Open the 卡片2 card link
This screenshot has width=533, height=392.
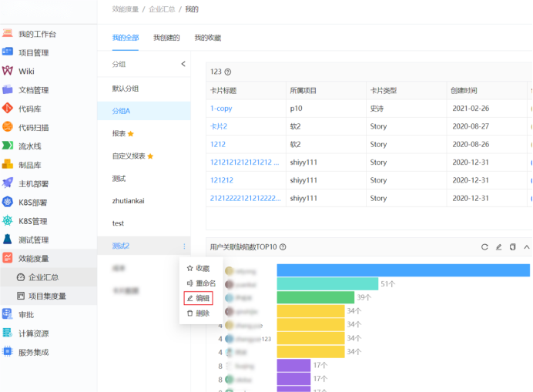(219, 126)
